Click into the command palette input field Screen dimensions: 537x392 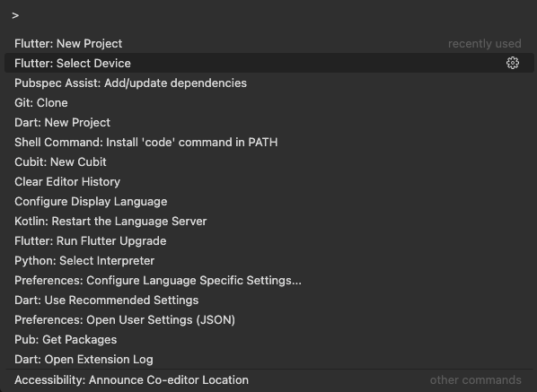(x=269, y=15)
